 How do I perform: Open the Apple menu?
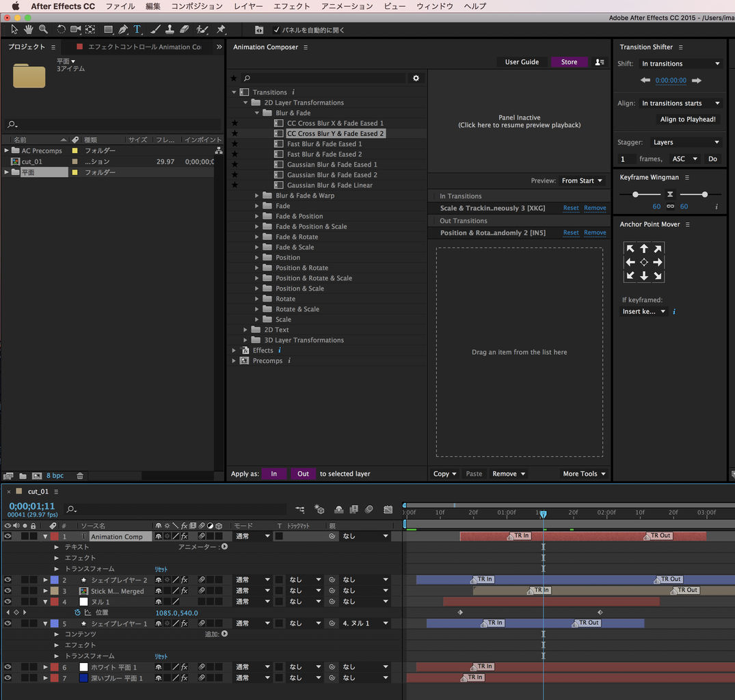click(x=15, y=6)
